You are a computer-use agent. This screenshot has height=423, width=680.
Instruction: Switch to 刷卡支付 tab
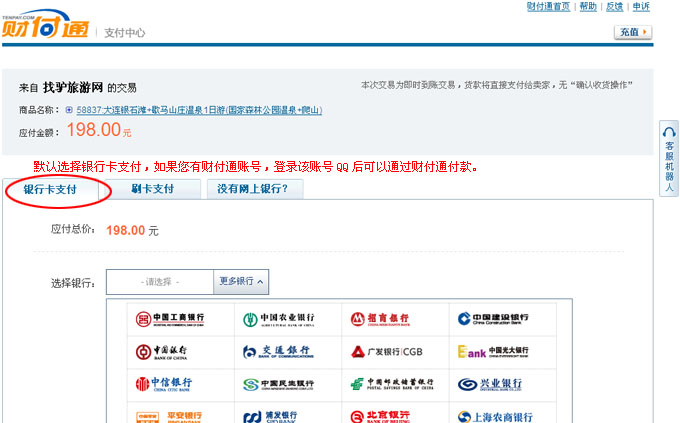click(x=153, y=189)
